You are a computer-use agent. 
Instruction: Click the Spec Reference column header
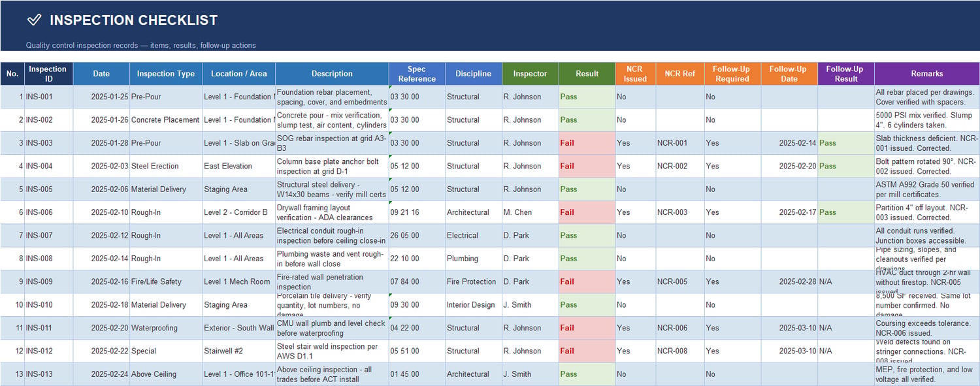pos(417,74)
